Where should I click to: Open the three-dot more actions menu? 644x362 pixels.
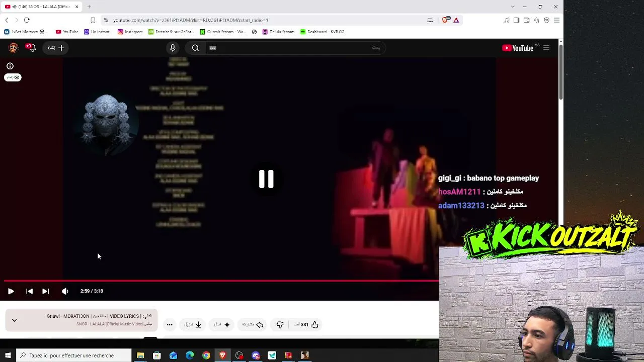click(x=170, y=325)
